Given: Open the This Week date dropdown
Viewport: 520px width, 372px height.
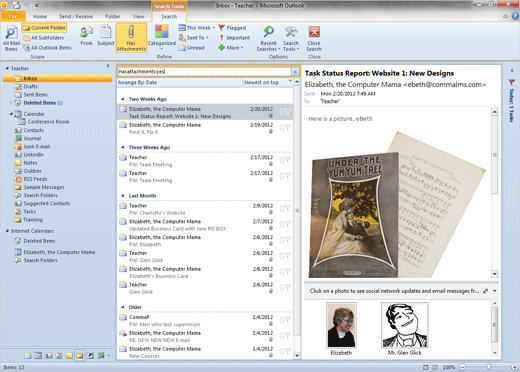Looking at the screenshot, I should point(197,28).
